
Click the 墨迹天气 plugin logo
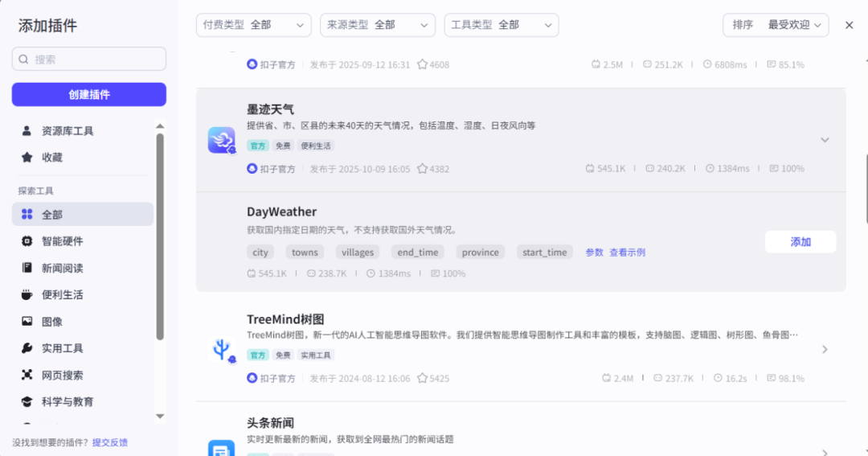click(x=222, y=140)
